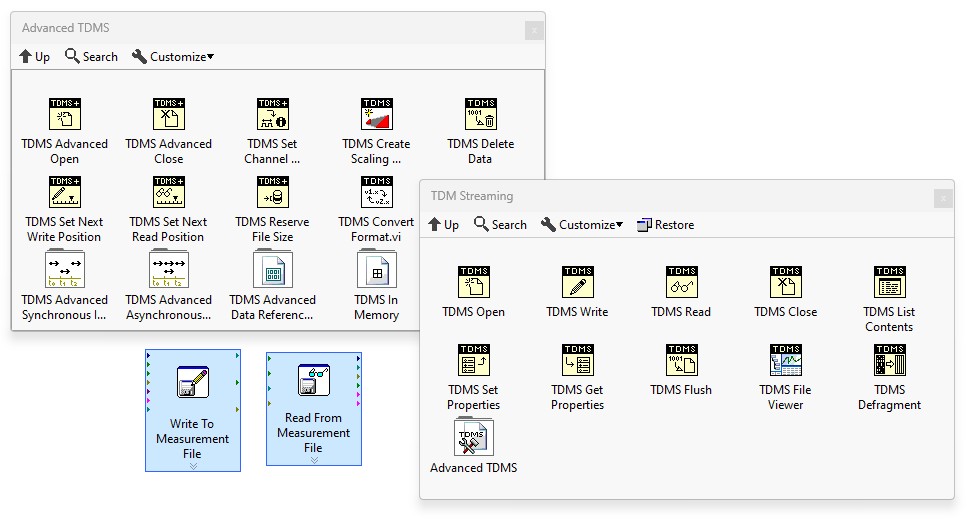The height and width of the screenshot is (520, 969).
Task: Select the TDMS Read glasses icon
Action: (x=682, y=282)
